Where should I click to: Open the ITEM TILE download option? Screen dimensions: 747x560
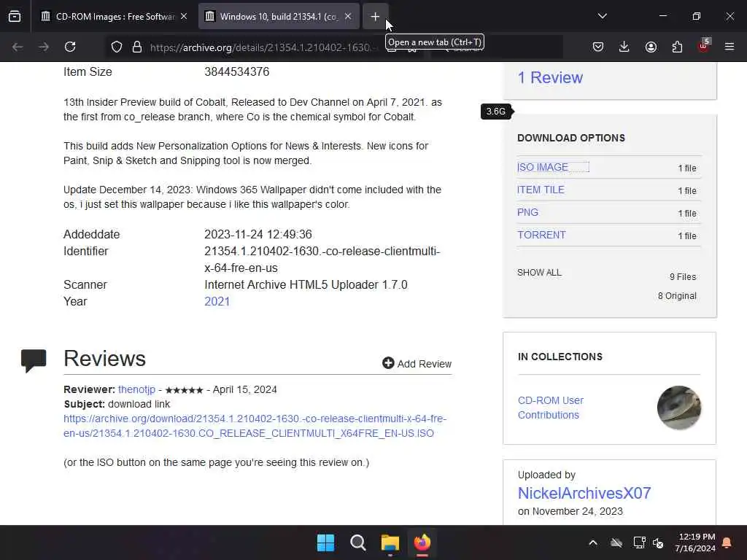pos(541,190)
